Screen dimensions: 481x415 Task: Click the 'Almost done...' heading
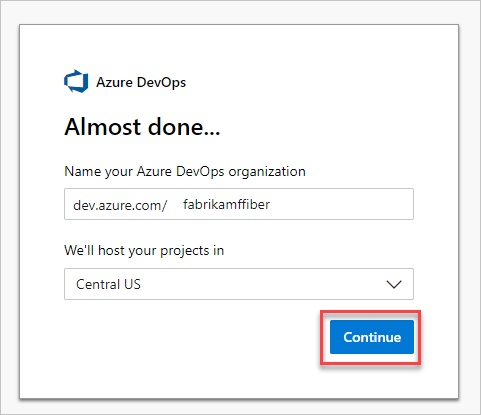[142, 127]
